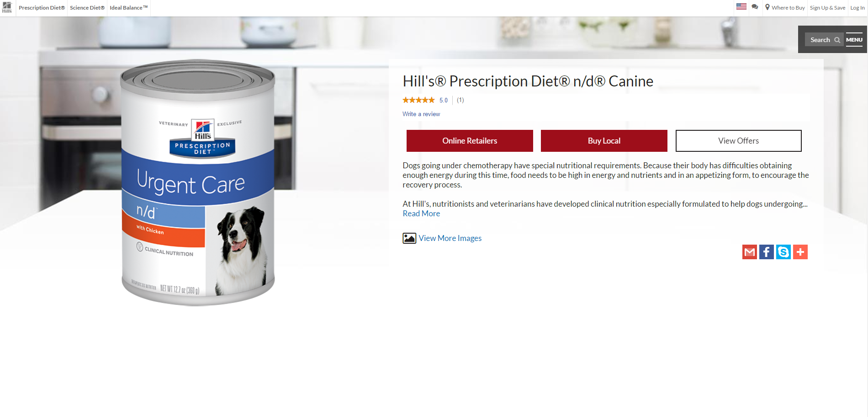Open the MENU hamburger
This screenshot has width=868, height=417.
(854, 39)
